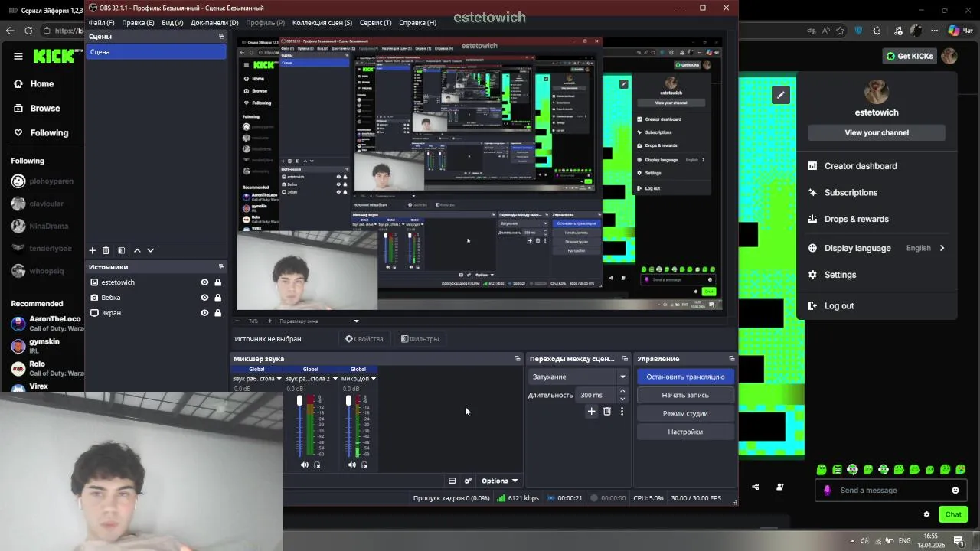
Task: Add a new scene with plus icon
Action: coord(93,250)
